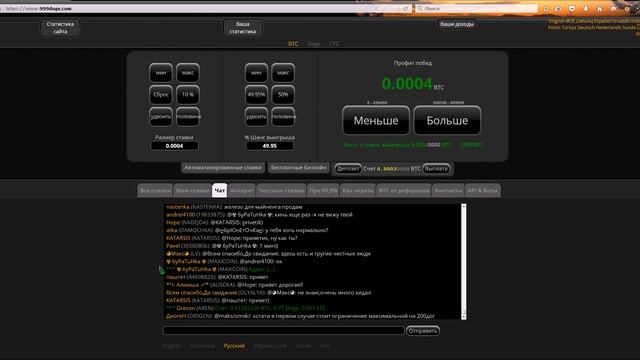Image resolution: width=640 pixels, height=360 pixels.
Task: Click 'Grecon' username in chat
Action: click(x=186, y=308)
